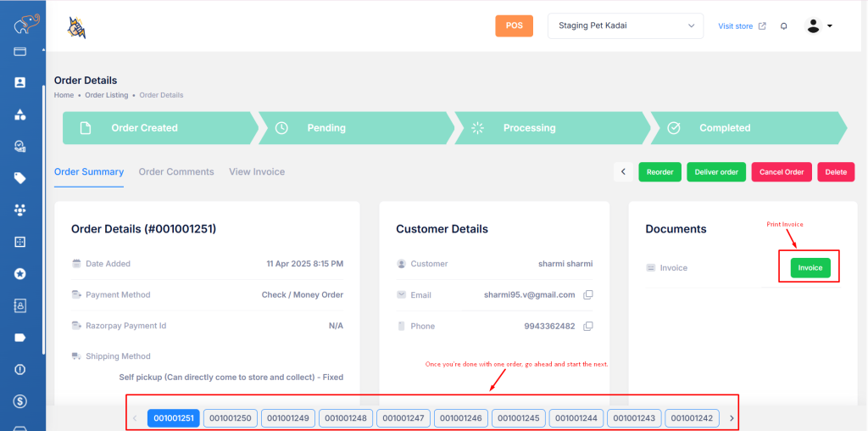Open the exclamation alert sidebar icon
The image size is (868, 431).
tap(20, 370)
